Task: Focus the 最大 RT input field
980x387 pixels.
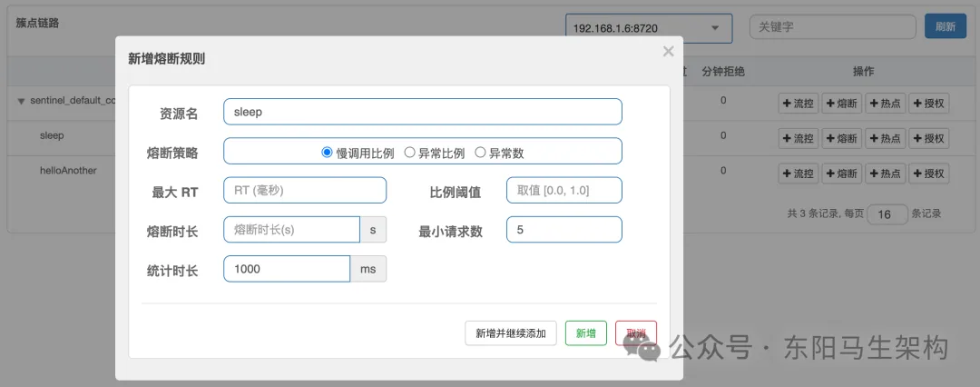Action: point(305,191)
